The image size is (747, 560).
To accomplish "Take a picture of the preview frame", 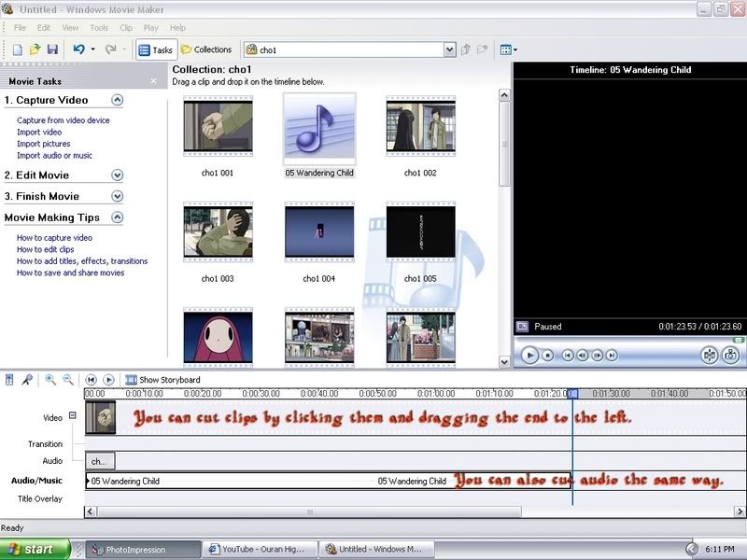I will click(731, 356).
